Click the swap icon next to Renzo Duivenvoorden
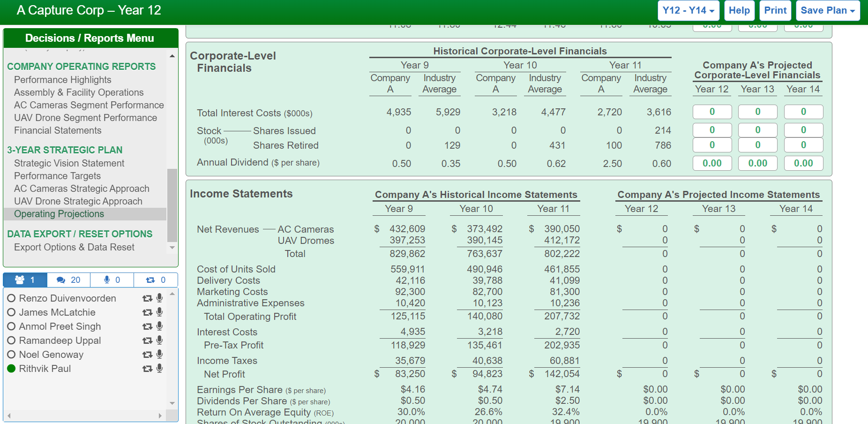 [x=147, y=298]
